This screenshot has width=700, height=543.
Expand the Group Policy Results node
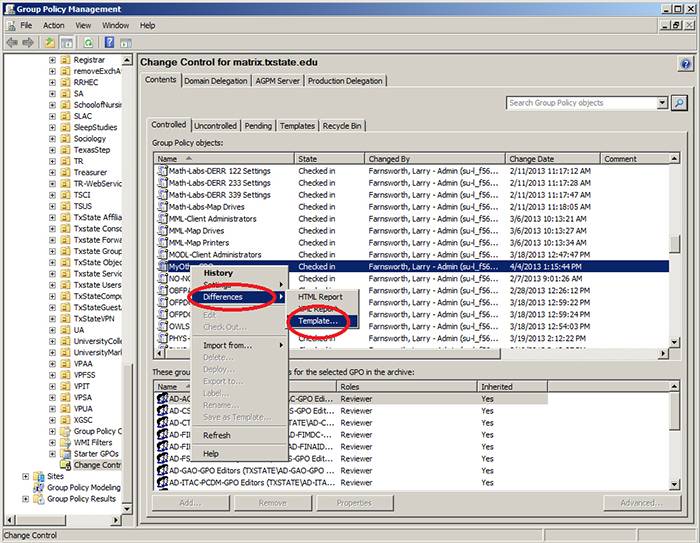pos(25,499)
